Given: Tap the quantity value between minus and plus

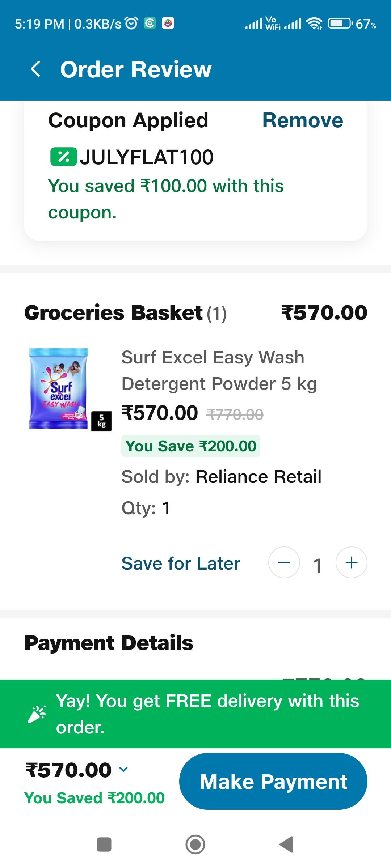Looking at the screenshot, I should pos(317,564).
